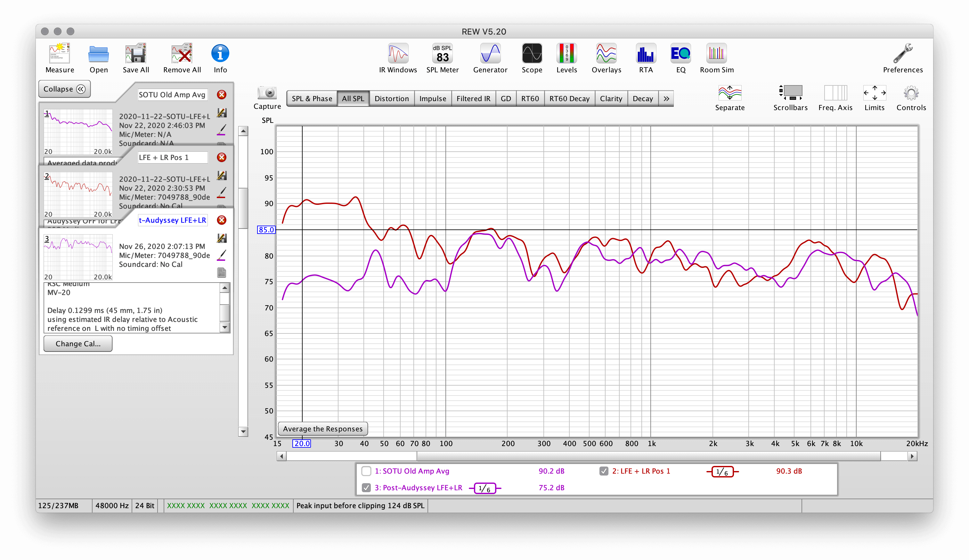Viewport: 969px width, 560px height.
Task: Switch to the GD tab
Action: (506, 98)
